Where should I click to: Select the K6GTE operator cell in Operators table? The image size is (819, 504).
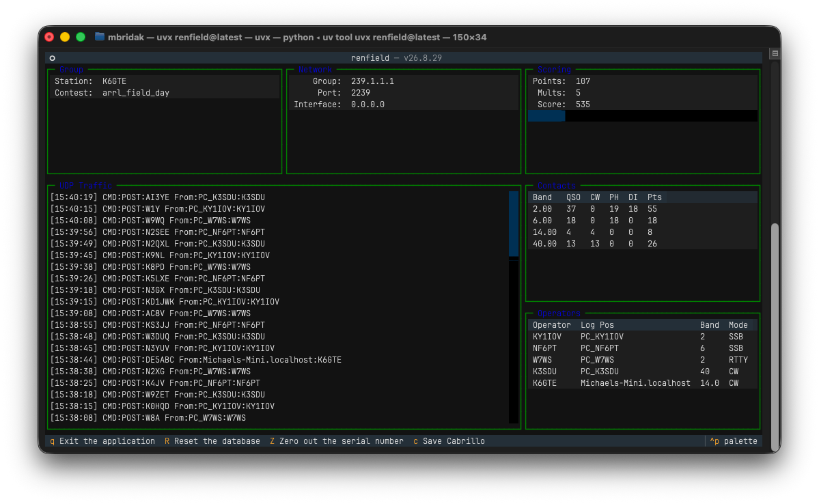click(x=544, y=383)
